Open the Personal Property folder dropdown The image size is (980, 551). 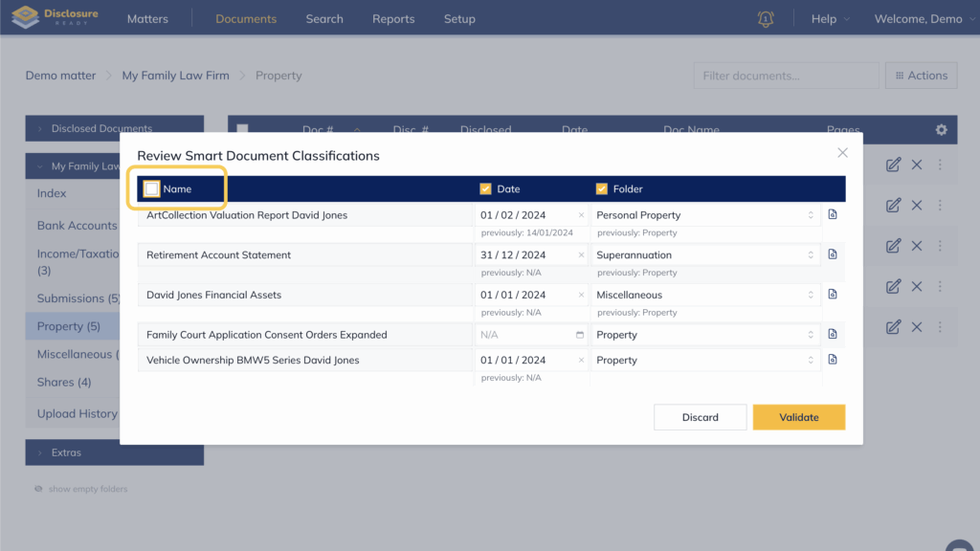704,215
